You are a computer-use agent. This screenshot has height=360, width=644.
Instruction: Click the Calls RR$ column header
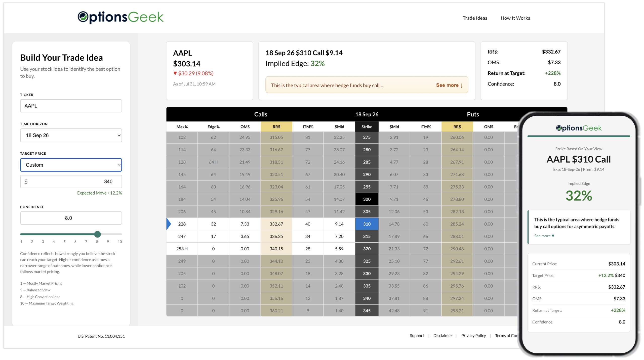point(276,127)
